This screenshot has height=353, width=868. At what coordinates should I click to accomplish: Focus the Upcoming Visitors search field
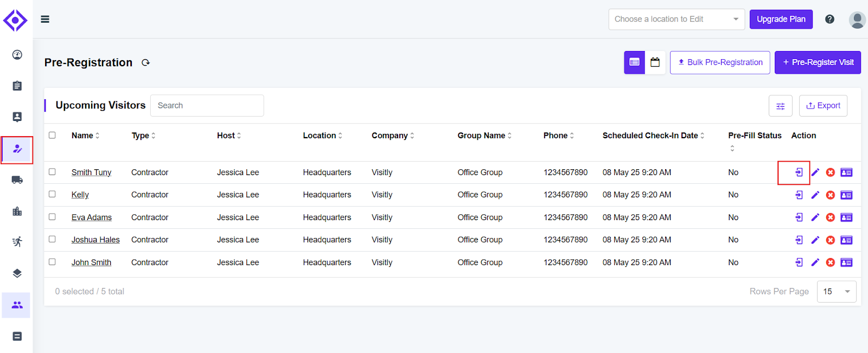(x=207, y=106)
